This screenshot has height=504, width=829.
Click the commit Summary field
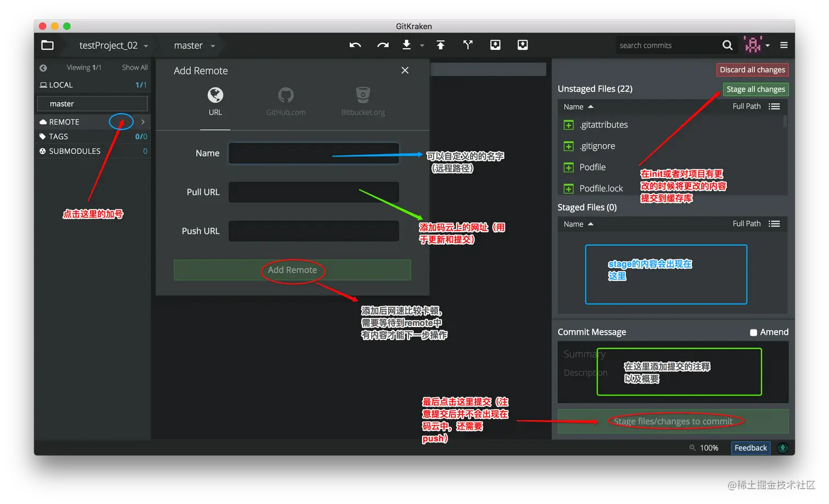click(673, 354)
